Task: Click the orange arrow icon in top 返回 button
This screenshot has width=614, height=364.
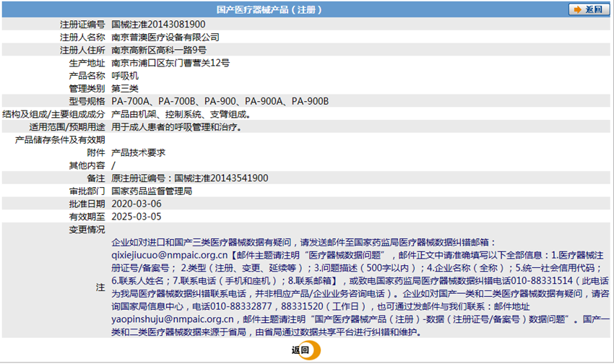Action: pyautogui.click(x=577, y=9)
